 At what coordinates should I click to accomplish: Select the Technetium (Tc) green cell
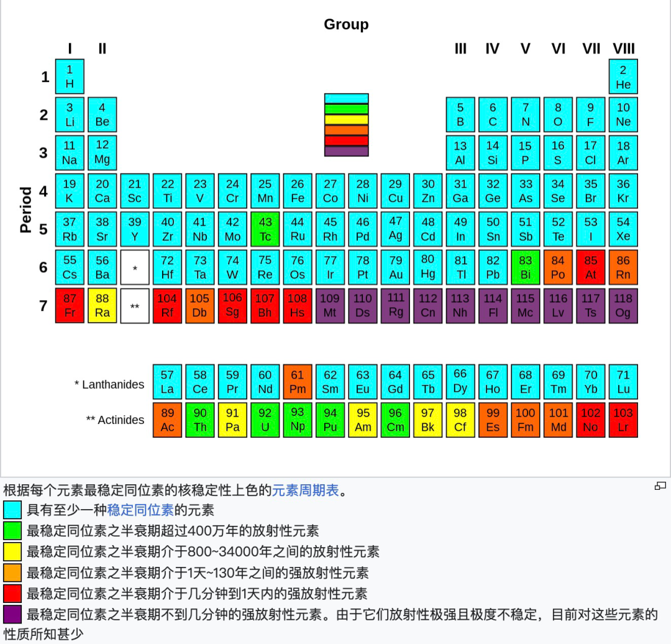[265, 229]
